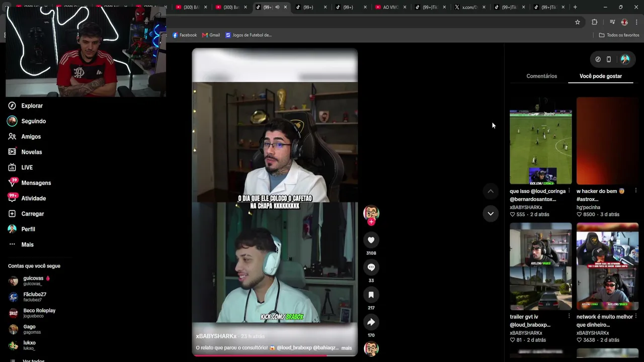This screenshot has width=644, height=362.
Task: Open the profile avatar menu in top pill
Action: pyautogui.click(x=625, y=59)
